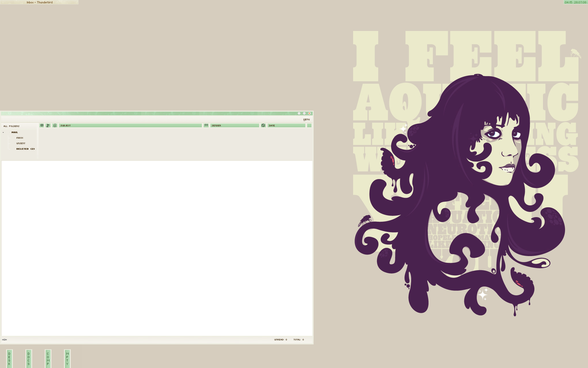Click the Inbox - Thunderbird taskbar entry
Viewport: 588px width, 368px height.
[x=39, y=2]
